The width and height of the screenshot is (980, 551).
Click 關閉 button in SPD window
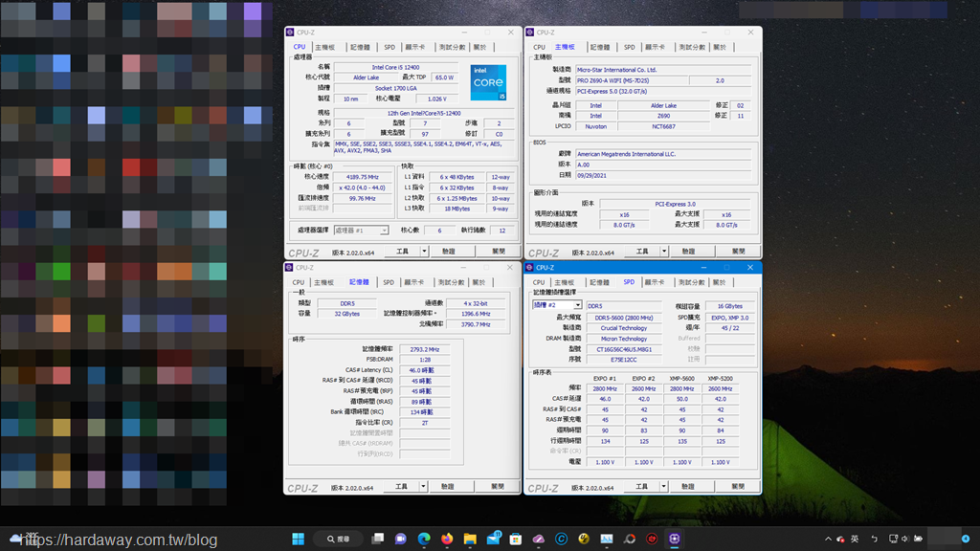(x=738, y=486)
